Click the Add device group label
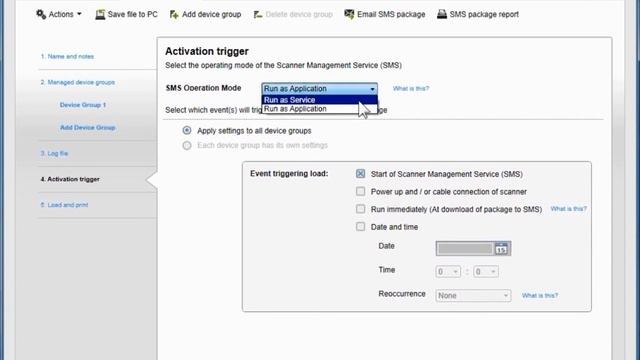 (211, 14)
